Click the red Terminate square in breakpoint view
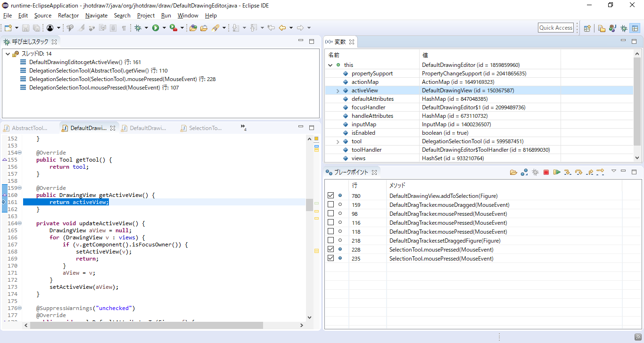 tap(546, 172)
